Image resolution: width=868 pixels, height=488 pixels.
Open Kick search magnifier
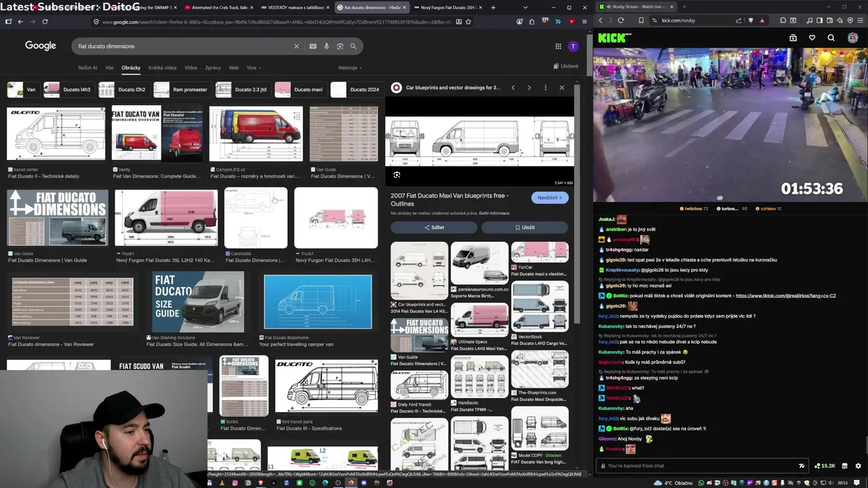(831, 38)
